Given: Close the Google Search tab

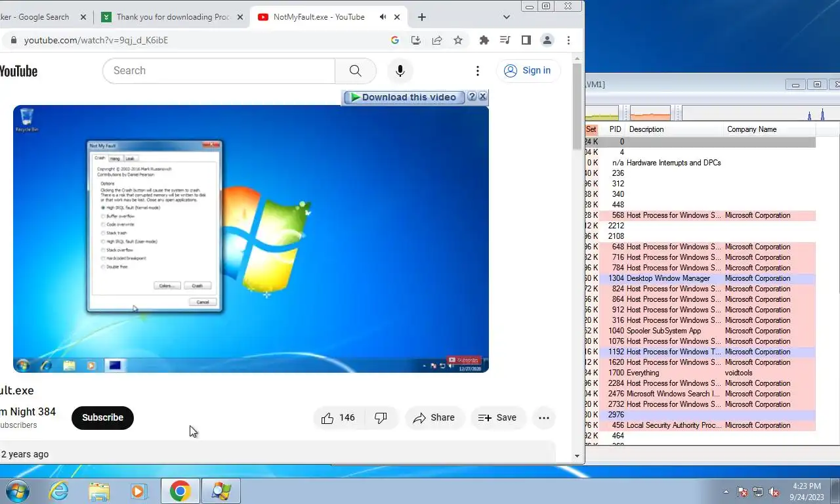Looking at the screenshot, I should pyautogui.click(x=83, y=17).
